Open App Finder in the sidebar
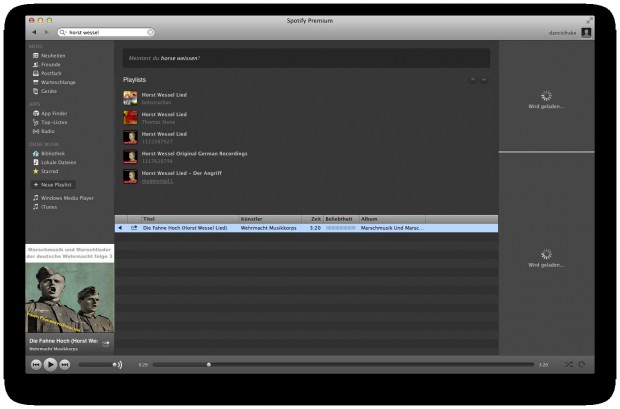The image size is (620, 409). click(x=55, y=113)
